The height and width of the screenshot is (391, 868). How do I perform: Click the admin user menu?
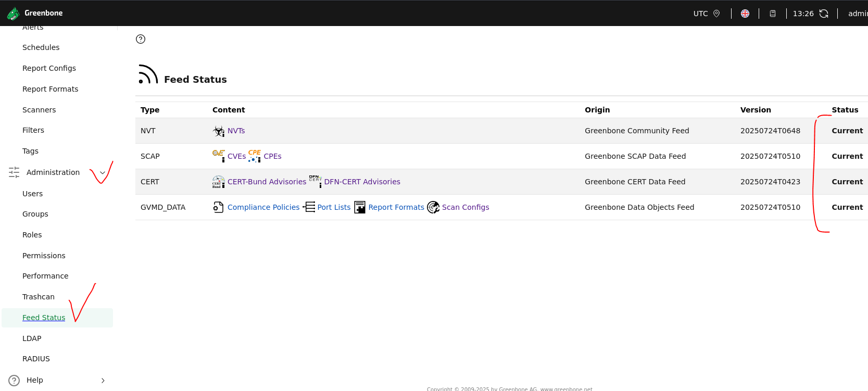[x=858, y=14]
